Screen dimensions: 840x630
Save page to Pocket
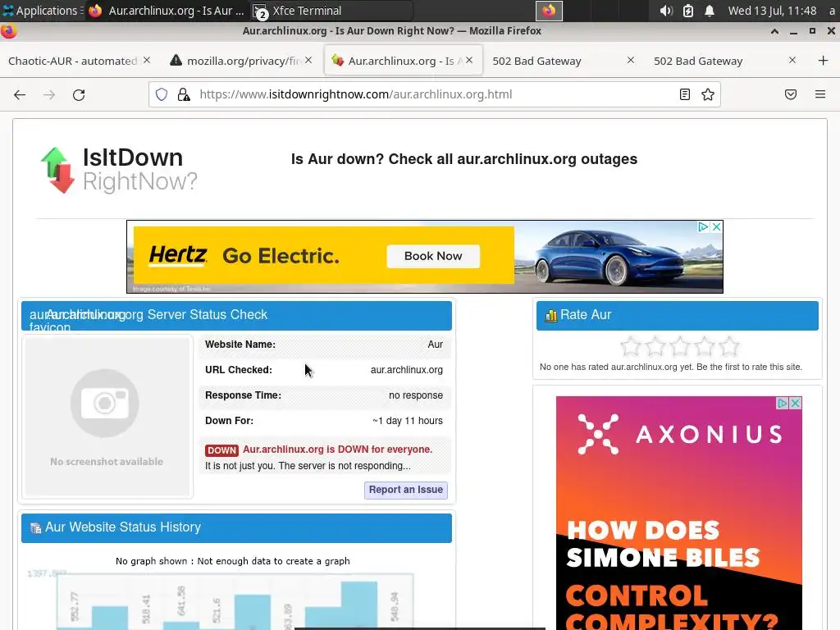[791, 95]
